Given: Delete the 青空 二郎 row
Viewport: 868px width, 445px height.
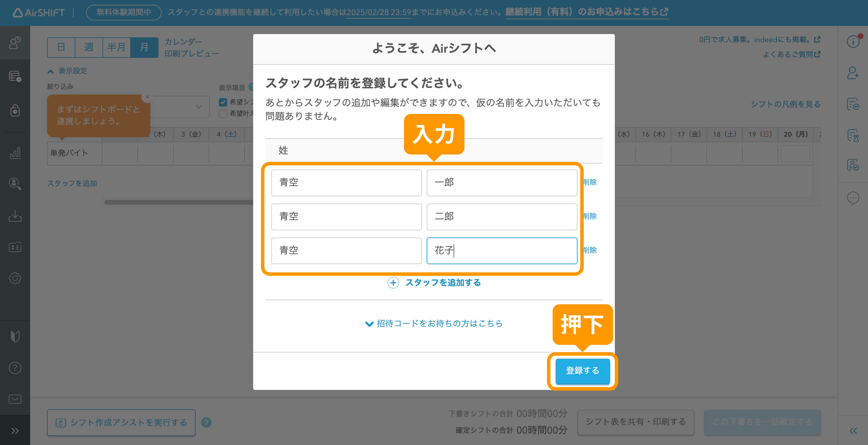Looking at the screenshot, I should click(x=590, y=216).
